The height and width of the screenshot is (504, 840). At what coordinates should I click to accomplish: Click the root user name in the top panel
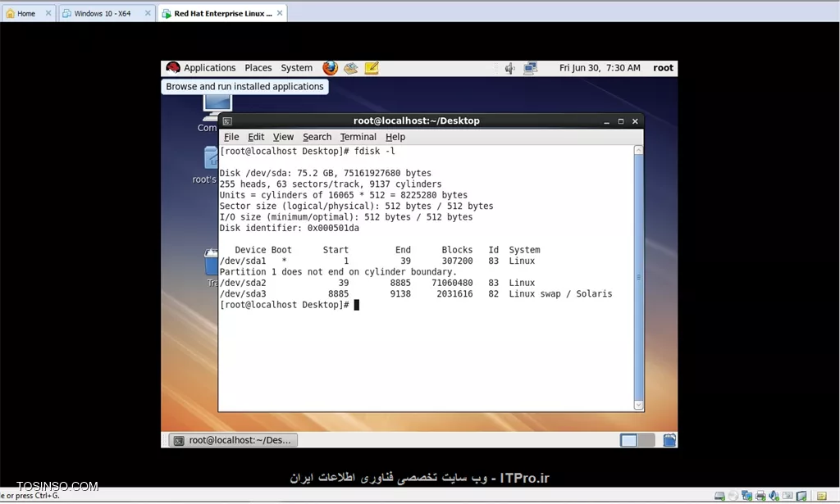point(663,68)
